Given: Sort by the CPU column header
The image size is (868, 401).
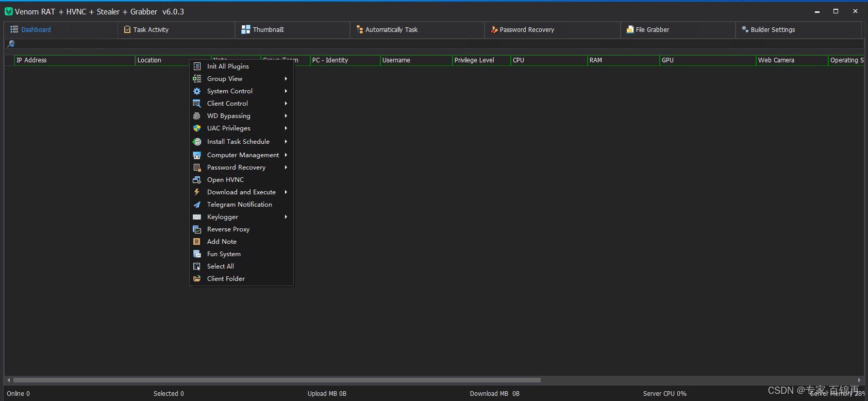Looking at the screenshot, I should tap(549, 60).
